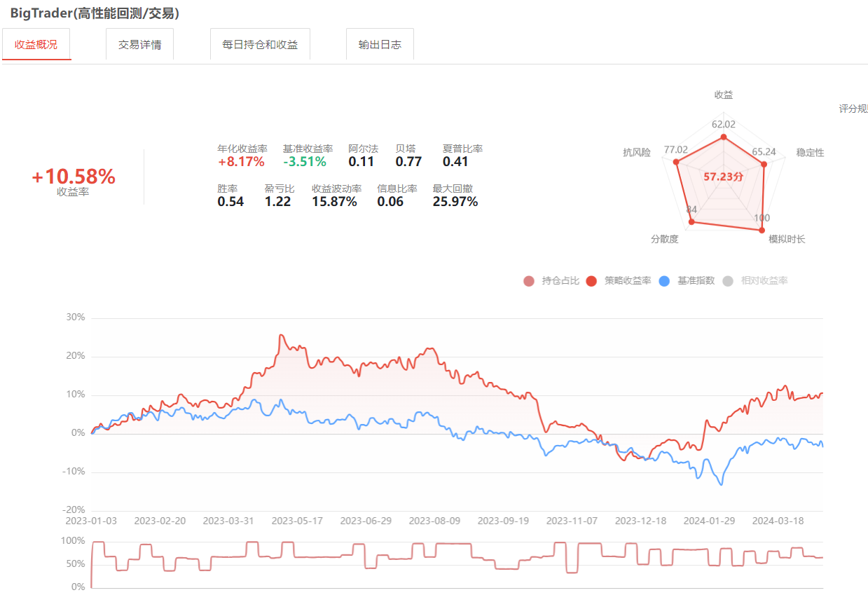Click the 年化收益率 value +8.17%
868x595 pixels.
click(241, 162)
